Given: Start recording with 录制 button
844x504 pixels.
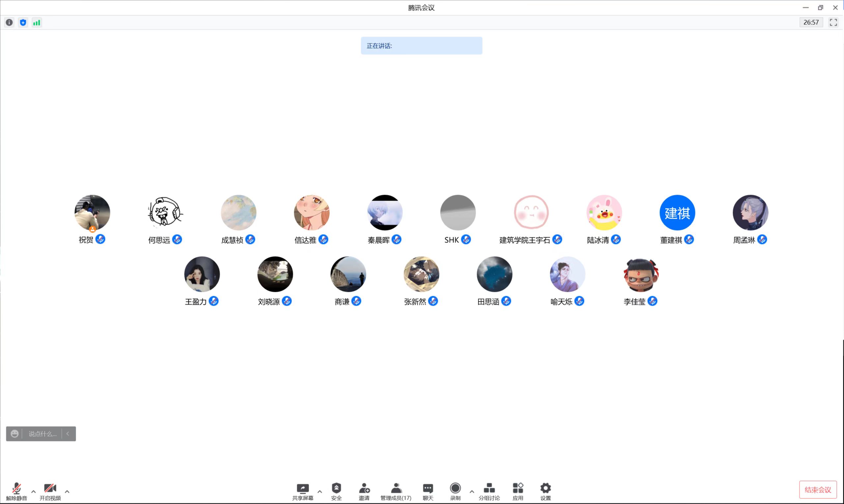Looking at the screenshot, I should [x=455, y=491].
